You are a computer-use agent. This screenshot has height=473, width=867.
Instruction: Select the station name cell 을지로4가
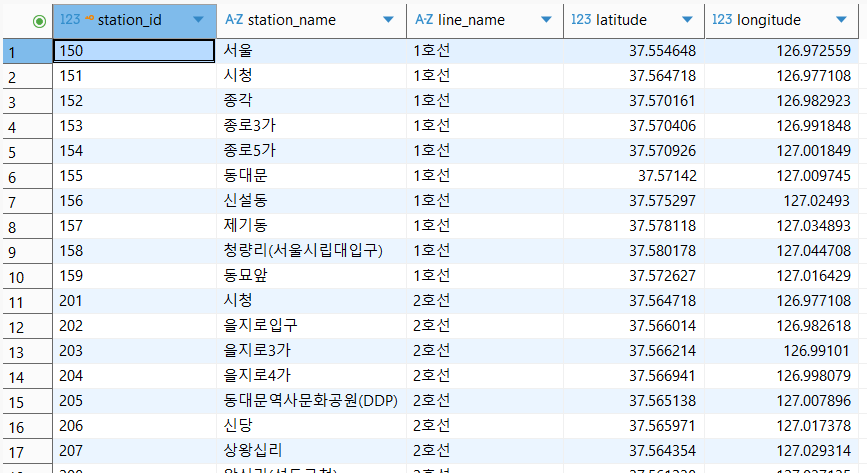point(311,376)
